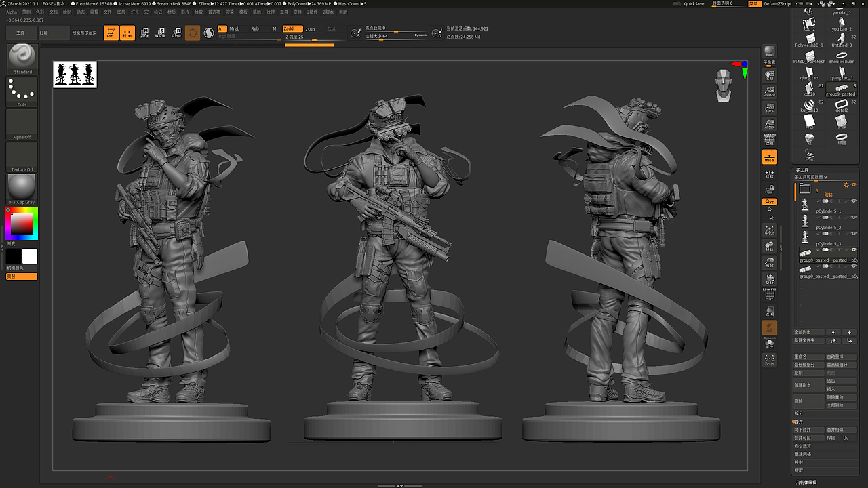Select the ku_dai10 tool thumbnail
Viewport: 868px width, 488px height.
point(809,105)
